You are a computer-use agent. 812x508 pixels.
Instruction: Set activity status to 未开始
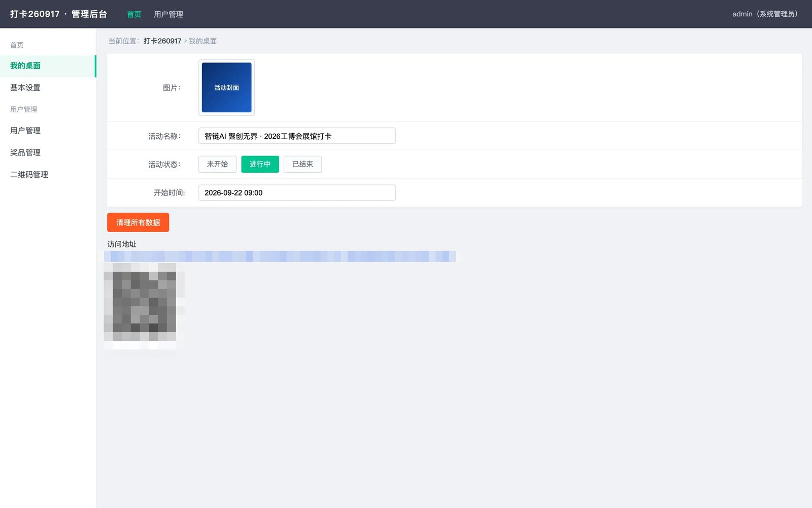pos(217,164)
